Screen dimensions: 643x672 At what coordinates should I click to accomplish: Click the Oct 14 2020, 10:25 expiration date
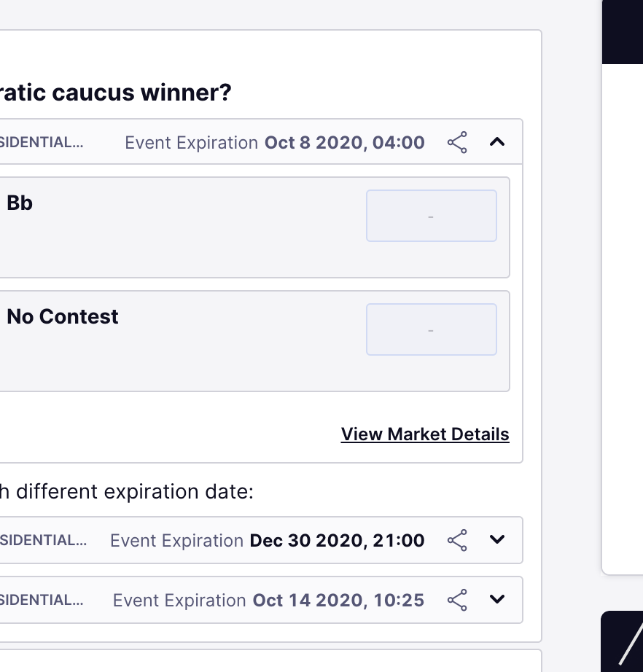[338, 600]
